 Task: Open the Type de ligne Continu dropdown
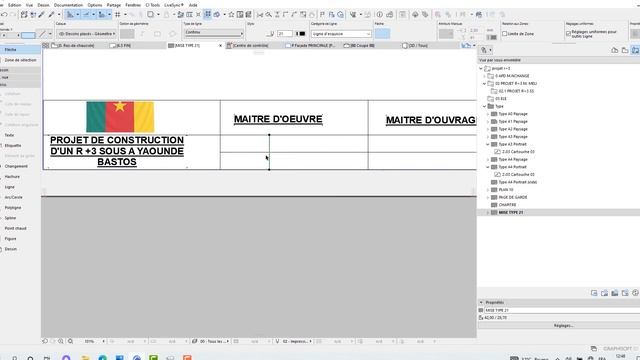point(214,33)
